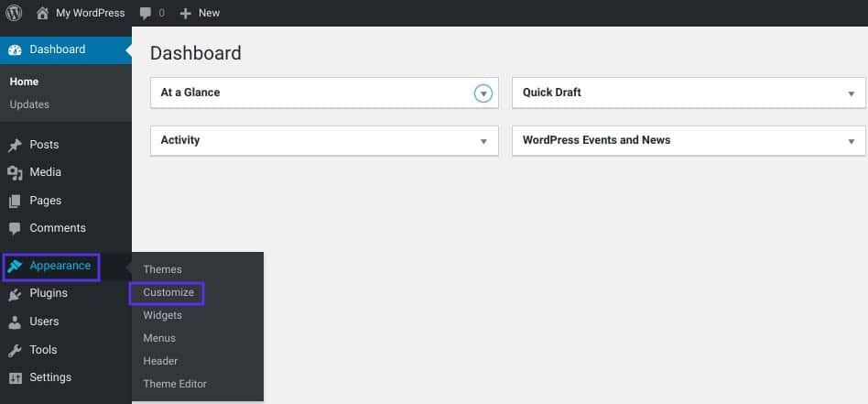The image size is (868, 404).
Task: Expand WordPress Events and News widget
Action: click(x=851, y=141)
